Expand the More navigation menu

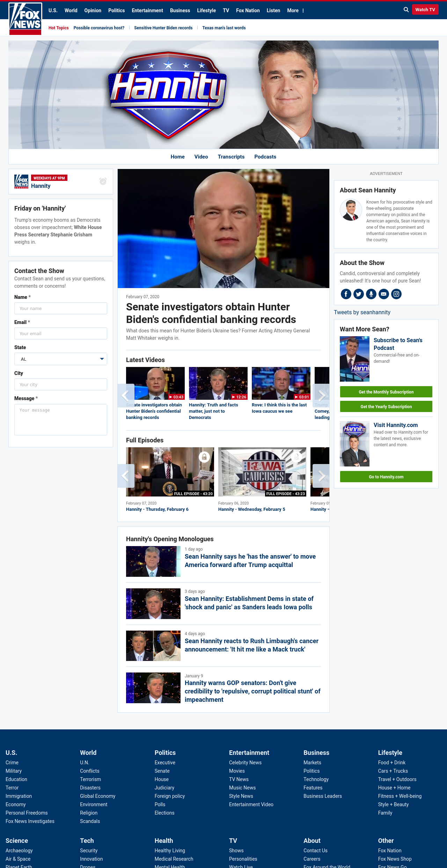(x=295, y=10)
